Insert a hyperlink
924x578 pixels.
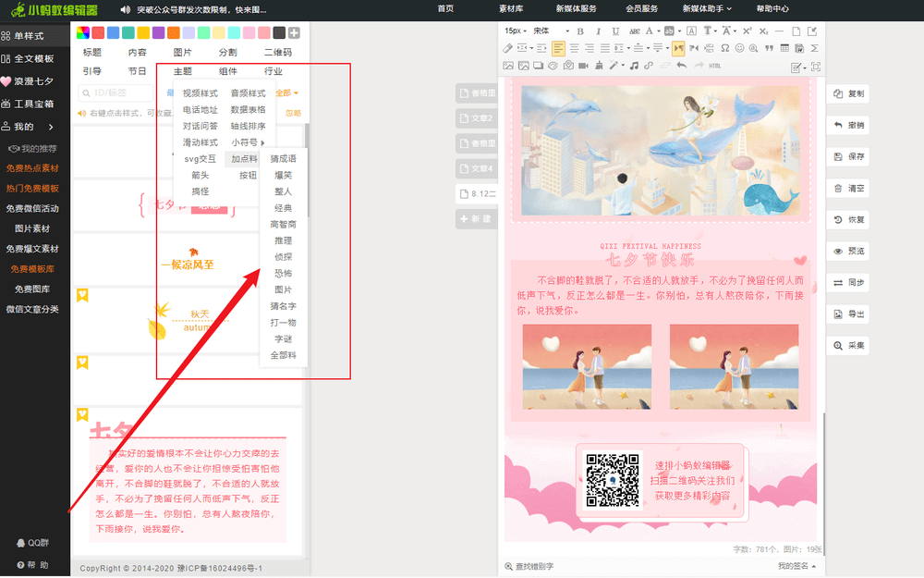click(649, 66)
